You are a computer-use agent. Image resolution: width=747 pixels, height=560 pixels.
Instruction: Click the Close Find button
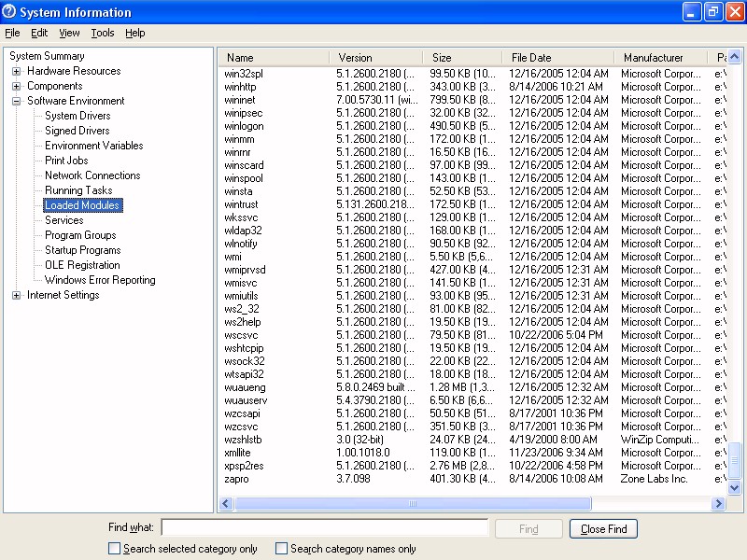click(x=603, y=529)
